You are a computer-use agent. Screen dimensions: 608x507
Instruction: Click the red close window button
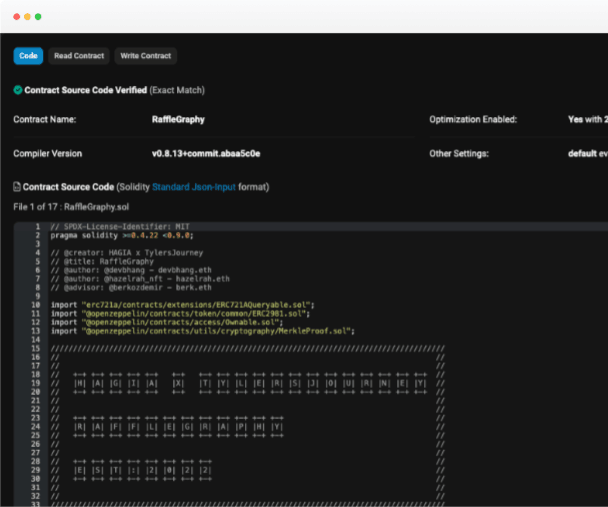pos(17,17)
